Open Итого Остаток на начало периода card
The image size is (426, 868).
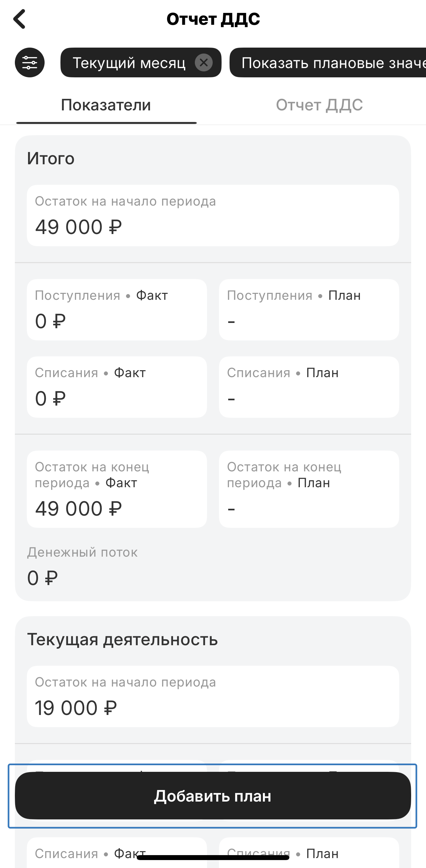click(x=213, y=216)
